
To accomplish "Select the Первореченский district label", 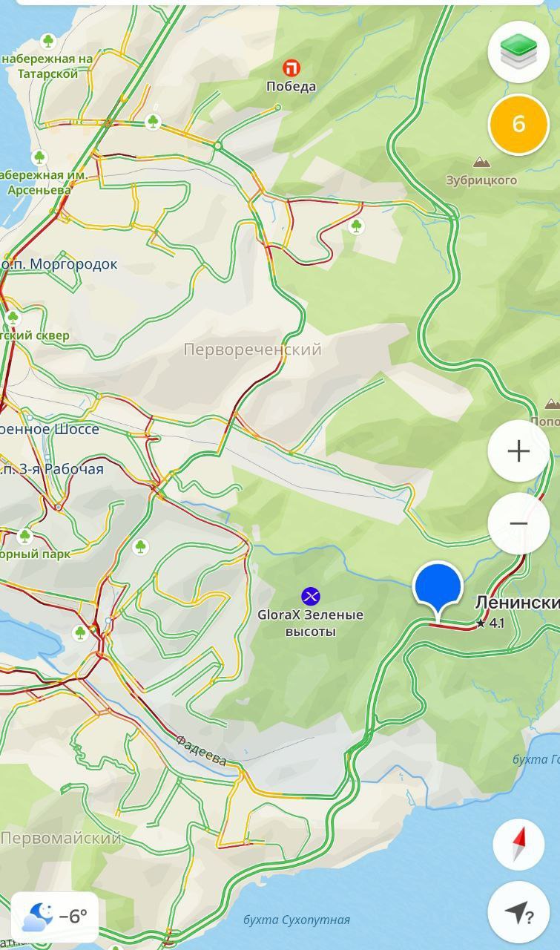I will pos(252,350).
